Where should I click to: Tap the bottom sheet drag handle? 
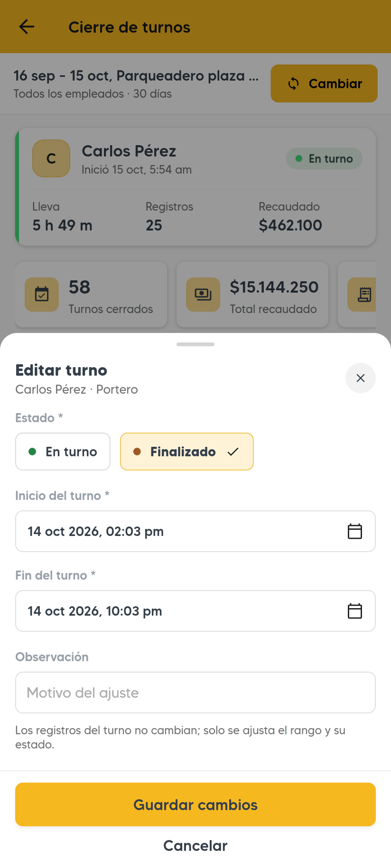click(195, 344)
